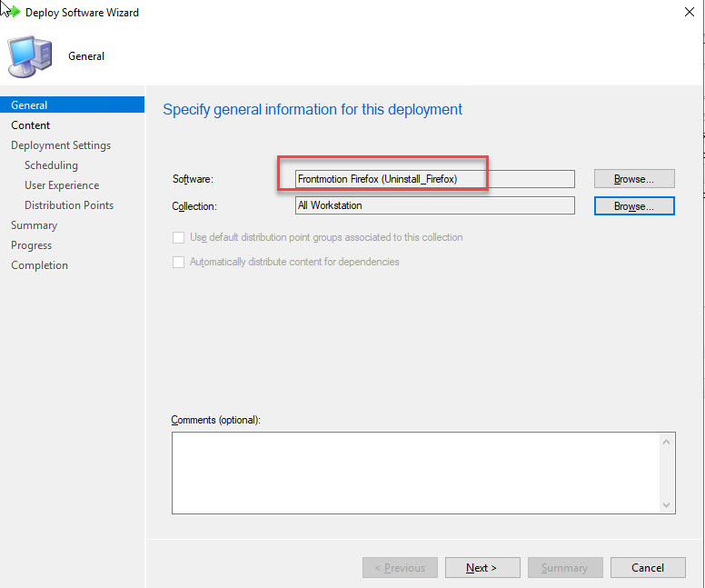Image resolution: width=705 pixels, height=588 pixels.
Task: Browse for the Software to deploy
Action: (634, 179)
